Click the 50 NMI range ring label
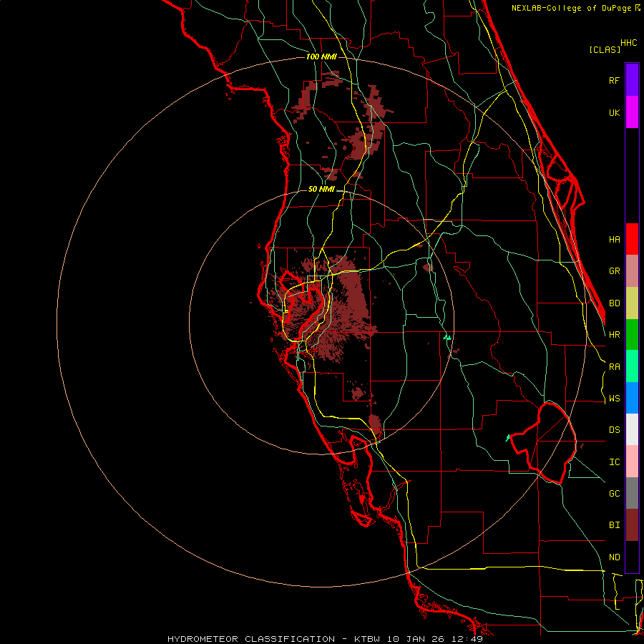 321,189
